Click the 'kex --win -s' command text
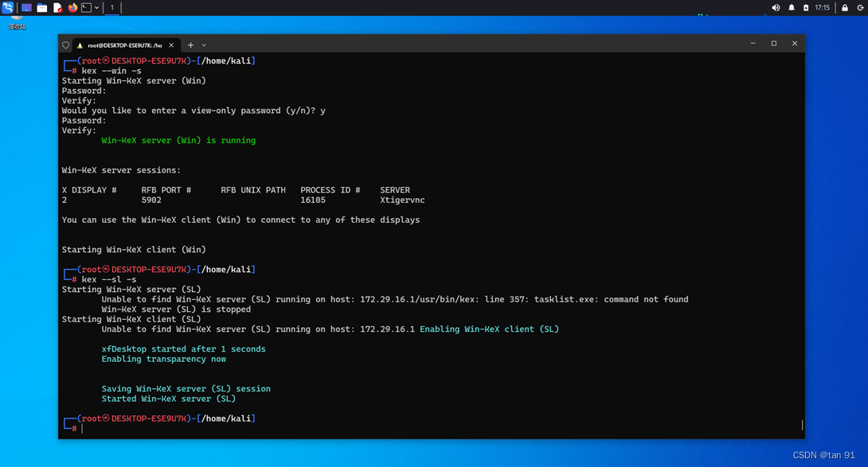Image resolution: width=868 pixels, height=467 pixels. tap(111, 71)
